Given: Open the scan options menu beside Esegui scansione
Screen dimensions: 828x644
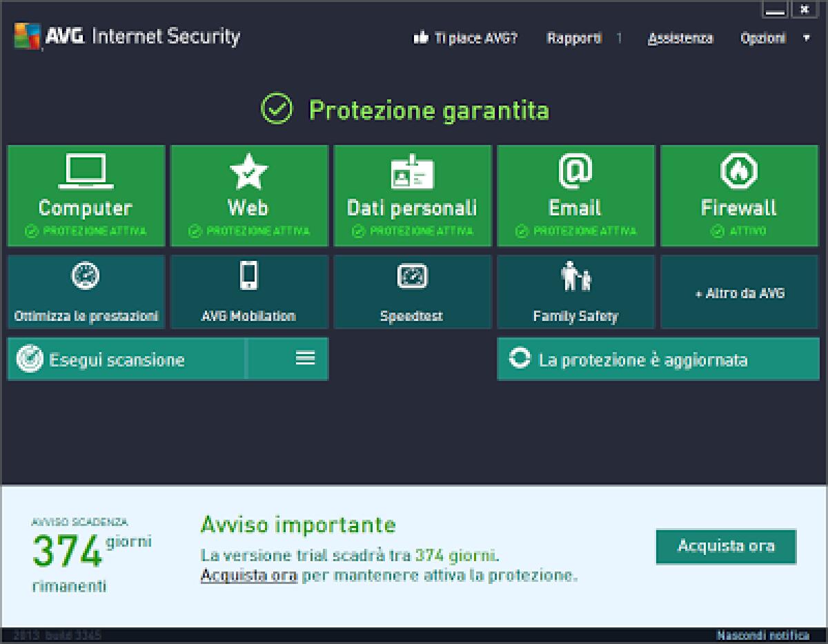Looking at the screenshot, I should coord(304,359).
